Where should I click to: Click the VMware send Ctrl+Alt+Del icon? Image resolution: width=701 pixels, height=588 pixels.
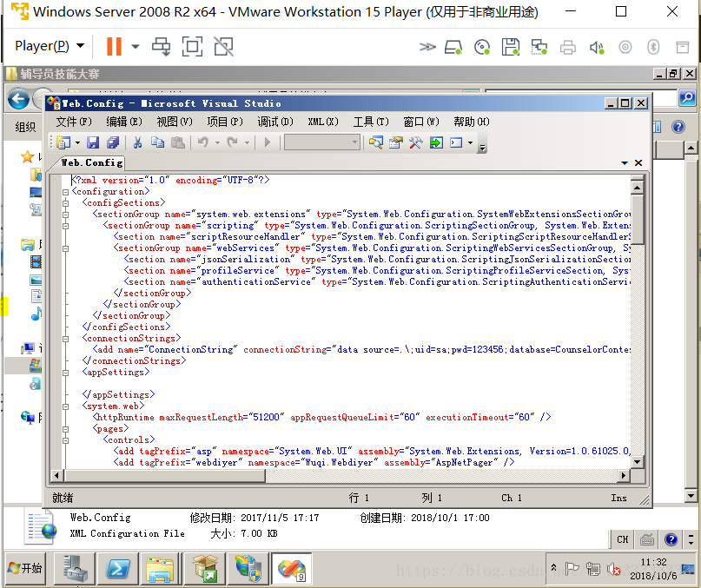point(162,46)
